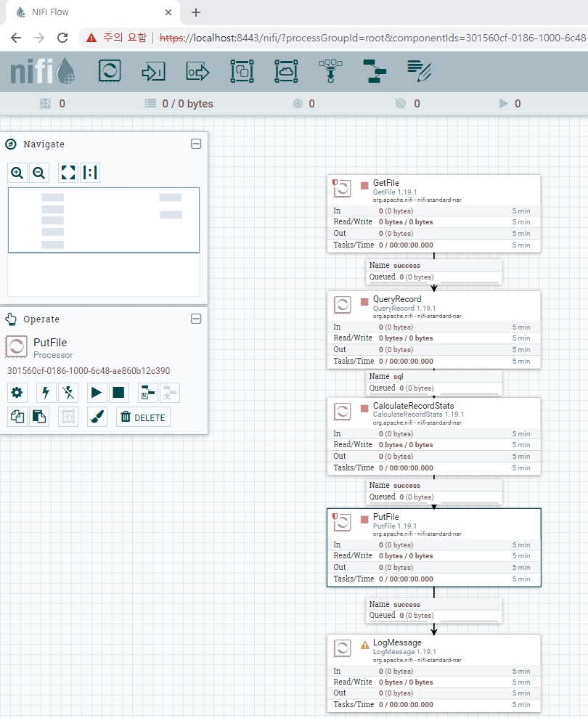
Task: Open PutFile configuration gear icon
Action: tap(17, 393)
